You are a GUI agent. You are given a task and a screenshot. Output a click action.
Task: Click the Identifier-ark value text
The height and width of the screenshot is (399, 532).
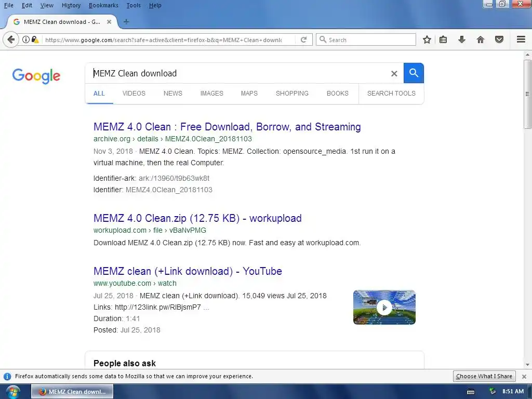(174, 178)
